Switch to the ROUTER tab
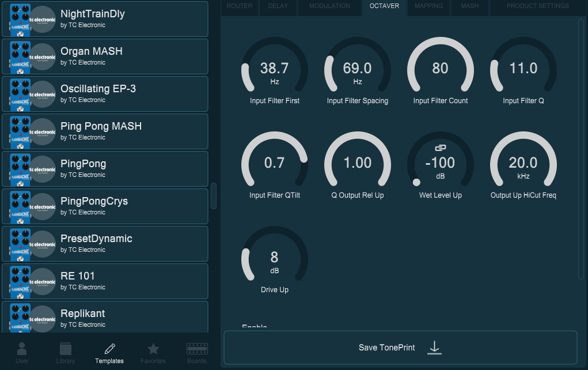Image resolution: width=588 pixels, height=370 pixels. 239,6
